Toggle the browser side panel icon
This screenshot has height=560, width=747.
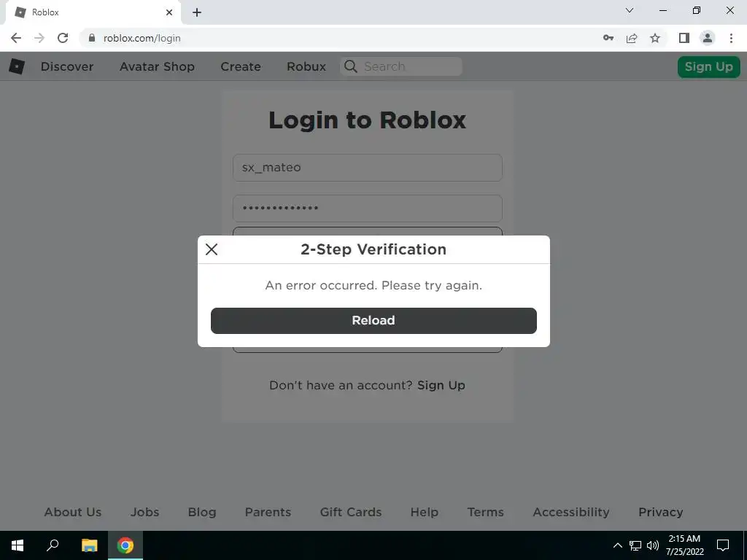click(684, 38)
